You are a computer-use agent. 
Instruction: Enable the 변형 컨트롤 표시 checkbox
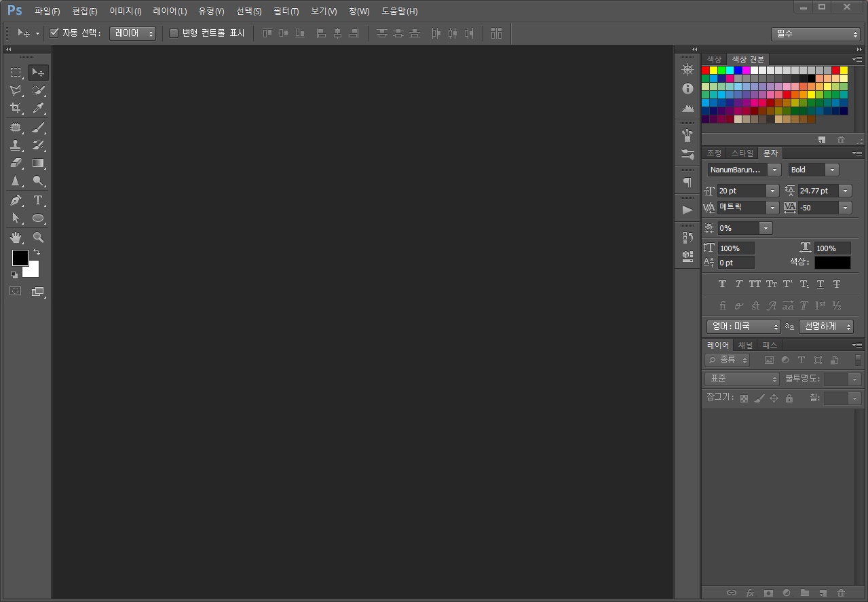point(174,33)
